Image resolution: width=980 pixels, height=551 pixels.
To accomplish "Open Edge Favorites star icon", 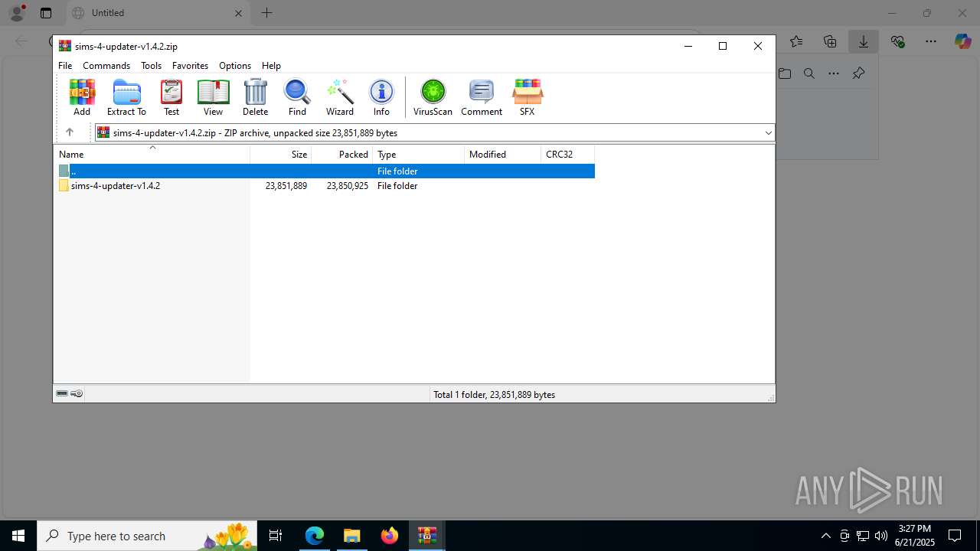I will 796,41.
